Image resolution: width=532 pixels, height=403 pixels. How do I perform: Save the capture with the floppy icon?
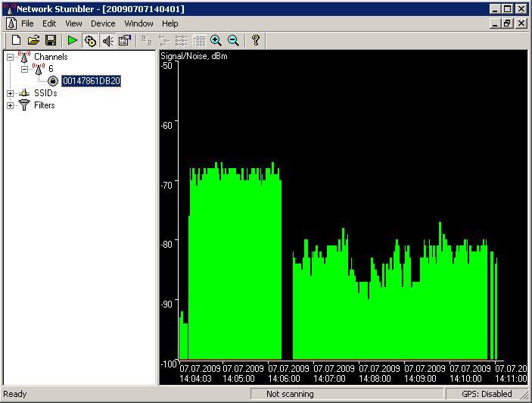tap(51, 40)
